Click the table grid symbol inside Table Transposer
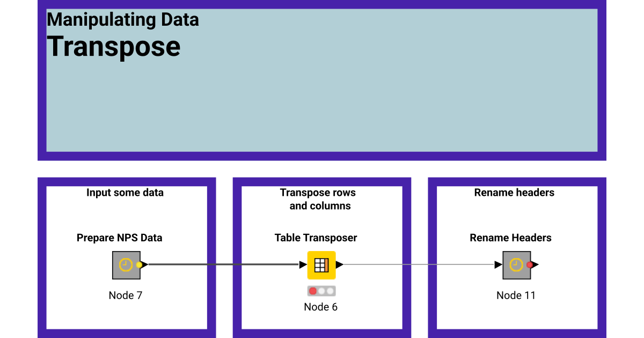 [x=321, y=264]
